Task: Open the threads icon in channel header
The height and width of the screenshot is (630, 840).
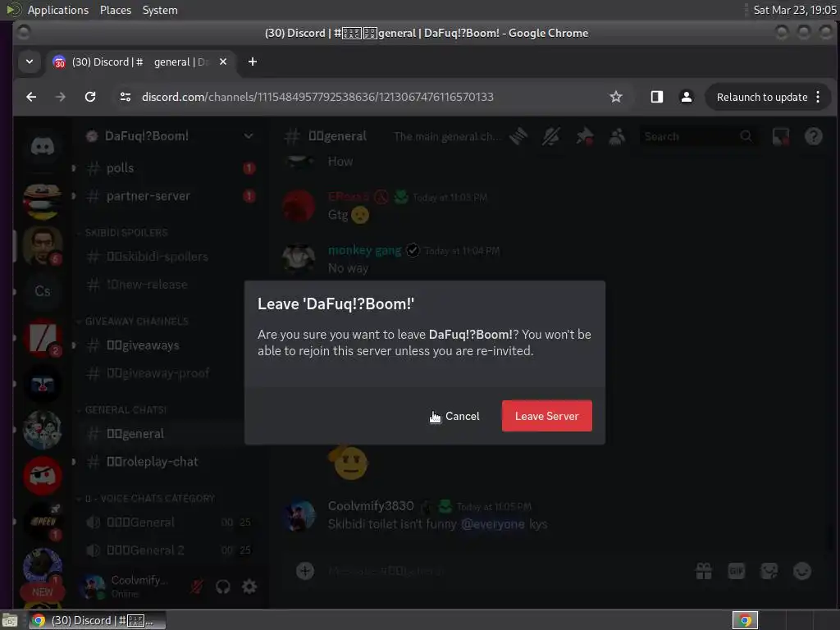Action: 518,137
